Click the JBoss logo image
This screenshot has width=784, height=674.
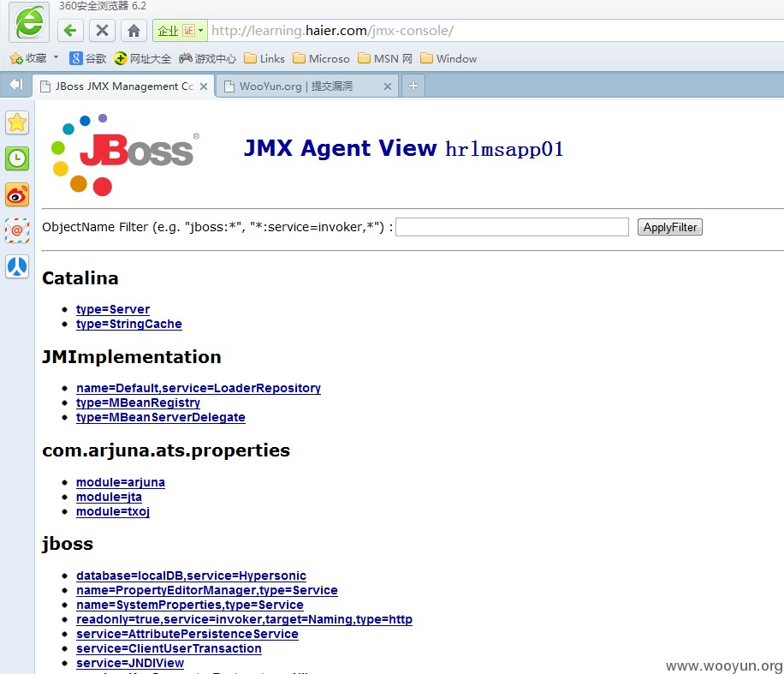coord(125,155)
